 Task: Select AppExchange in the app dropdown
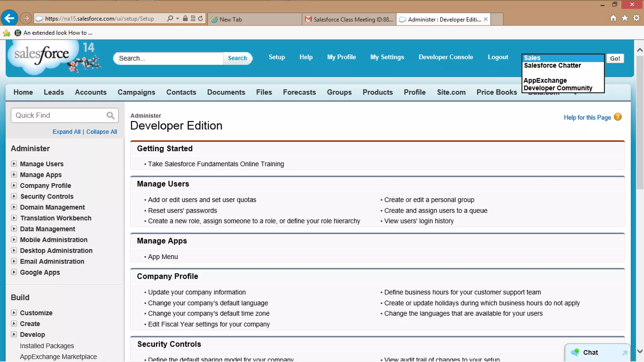563,80
